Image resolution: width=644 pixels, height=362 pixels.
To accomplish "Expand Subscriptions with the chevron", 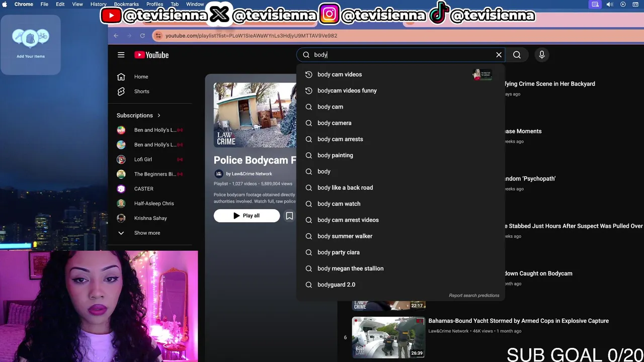I will click(159, 116).
